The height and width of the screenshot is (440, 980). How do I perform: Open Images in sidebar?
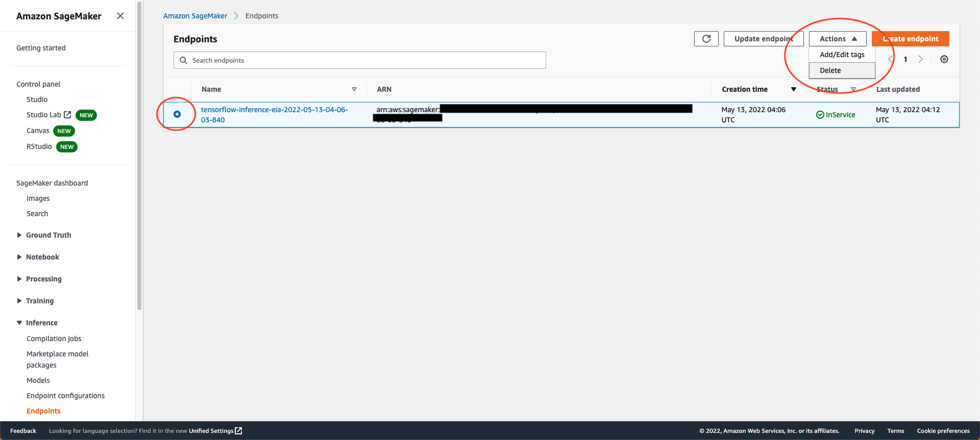pos(38,198)
